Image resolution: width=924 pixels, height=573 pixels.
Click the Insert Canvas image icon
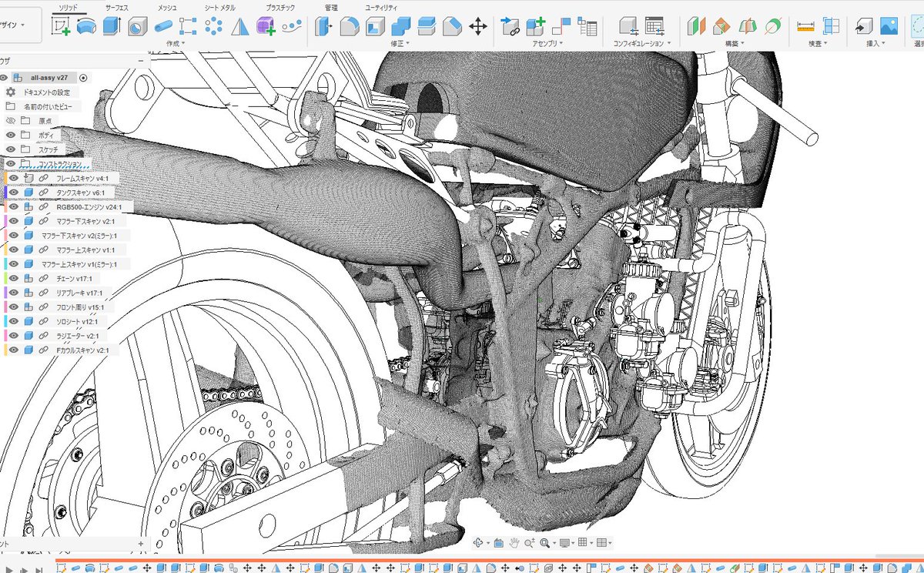889,27
